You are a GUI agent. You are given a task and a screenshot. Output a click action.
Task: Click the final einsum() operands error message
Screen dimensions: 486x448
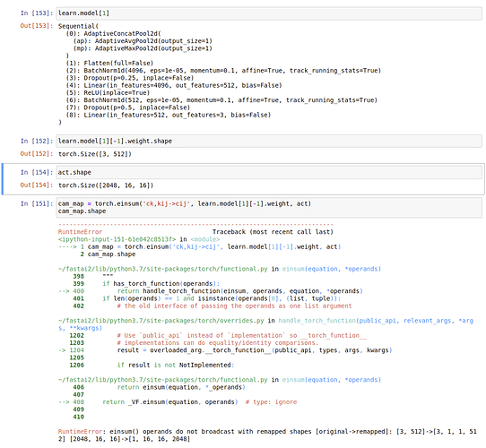[267, 435]
